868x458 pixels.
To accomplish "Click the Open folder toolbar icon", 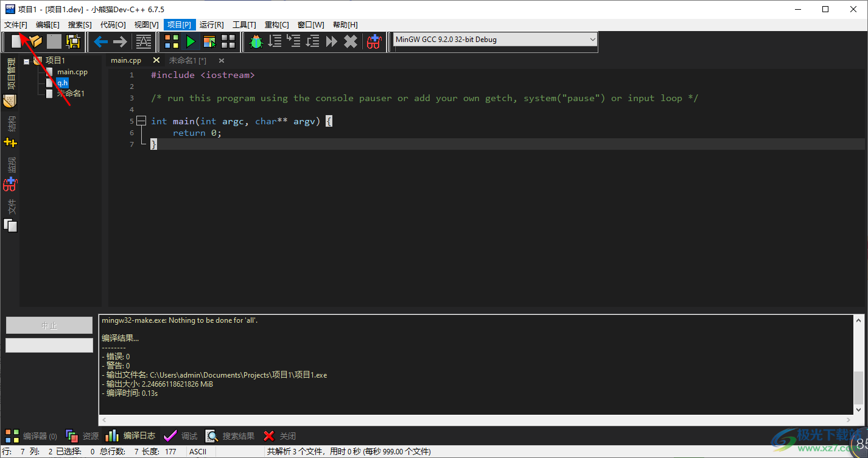I will pos(35,41).
